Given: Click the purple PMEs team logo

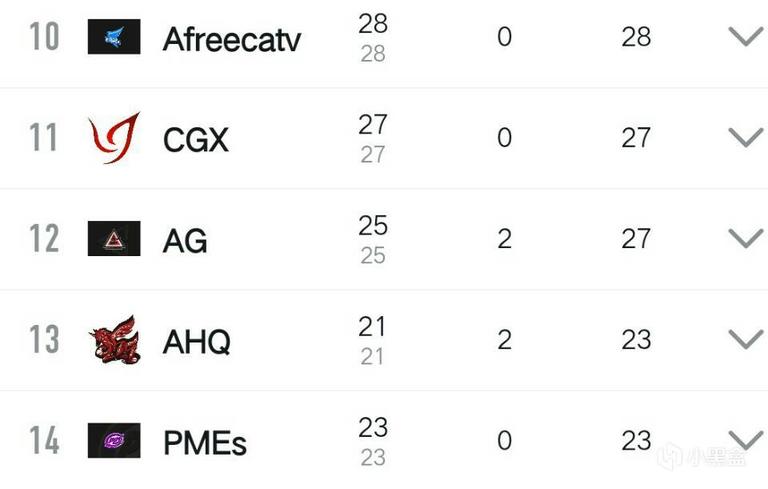Looking at the screenshot, I should [x=114, y=440].
